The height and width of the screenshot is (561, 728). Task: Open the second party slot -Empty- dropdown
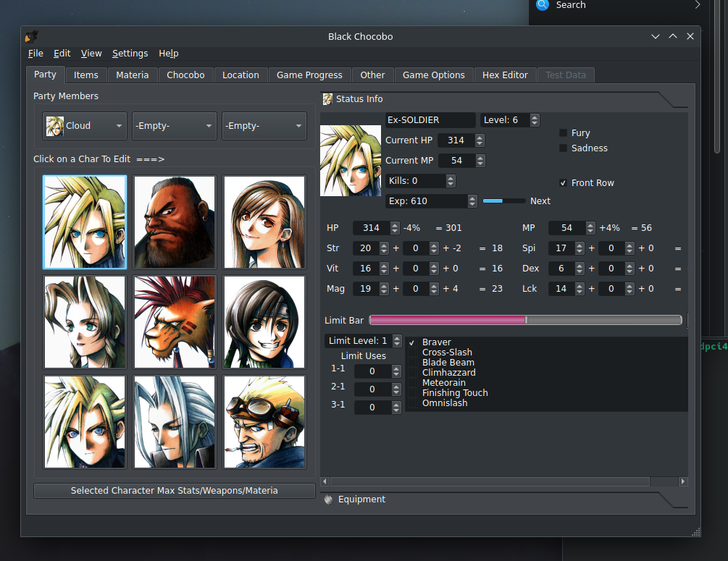click(175, 126)
